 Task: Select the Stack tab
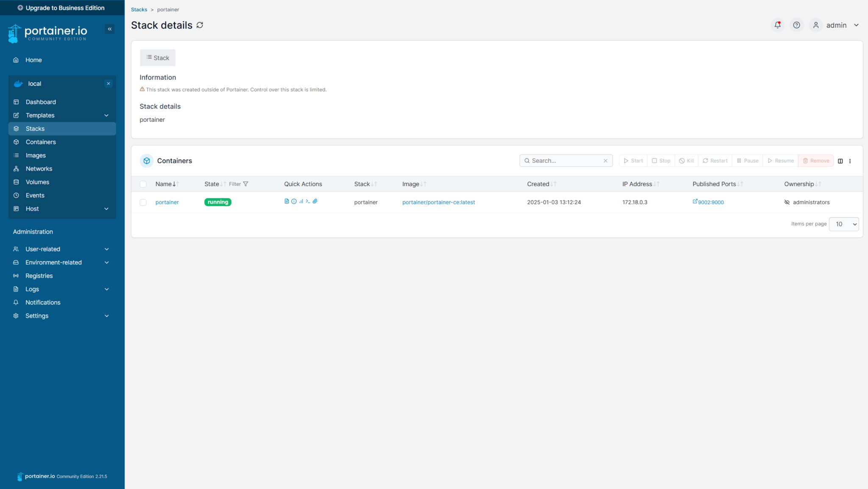(158, 58)
